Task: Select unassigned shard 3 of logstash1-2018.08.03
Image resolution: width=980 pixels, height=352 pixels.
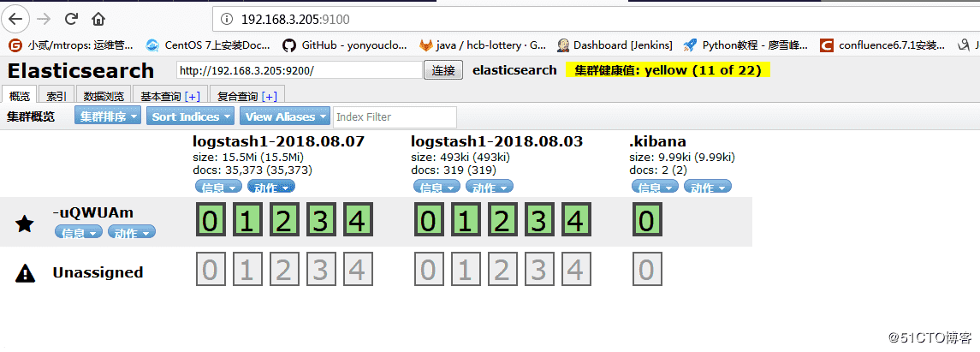Action: tap(538, 269)
